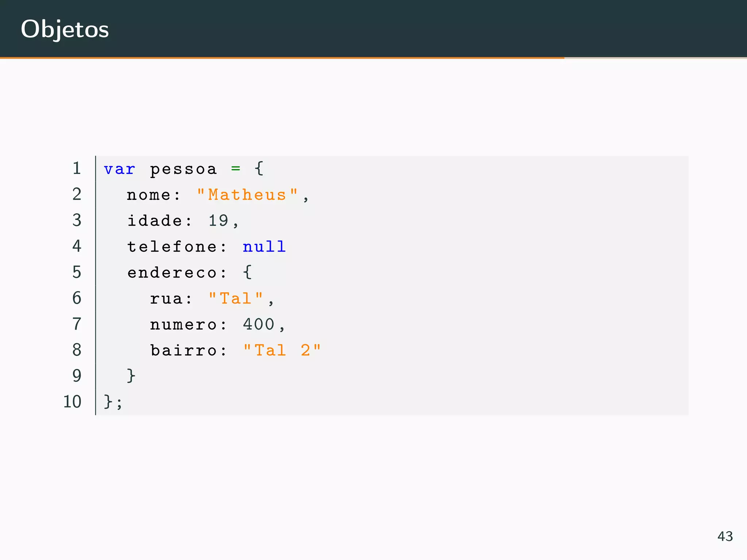The height and width of the screenshot is (560, 747).
Task: Click the 'idade' property name
Action: click(155, 221)
